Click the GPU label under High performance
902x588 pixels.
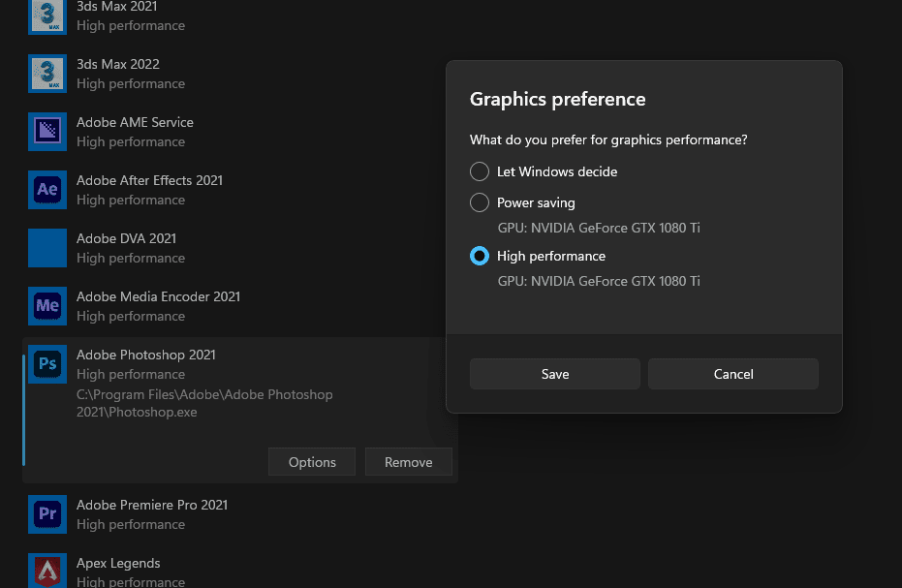coord(599,281)
